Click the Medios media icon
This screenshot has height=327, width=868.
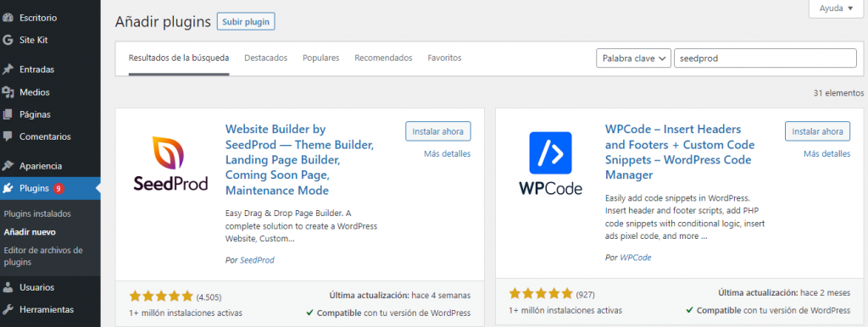click(x=8, y=92)
